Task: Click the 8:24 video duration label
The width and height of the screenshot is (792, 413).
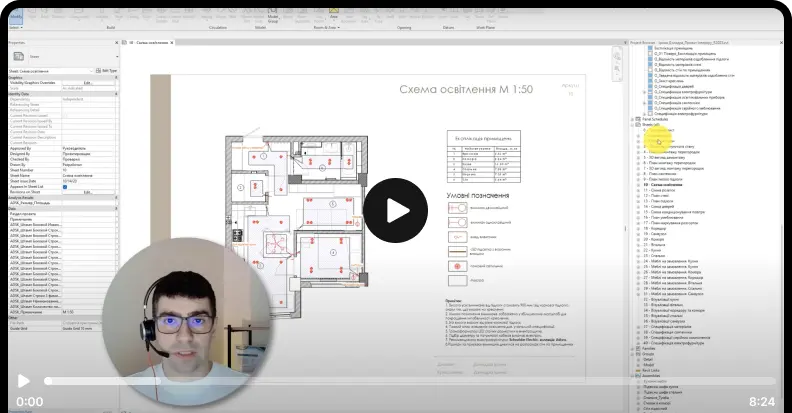Action: point(762,401)
